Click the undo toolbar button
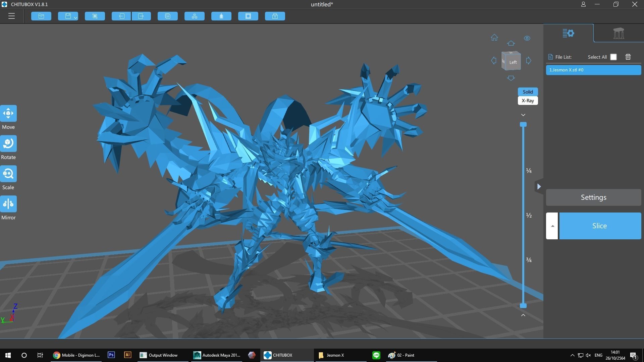 121,16
